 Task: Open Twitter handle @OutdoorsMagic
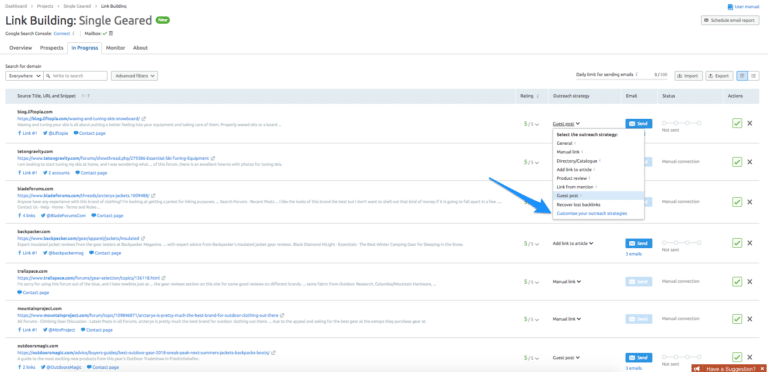pyautogui.click(x=61, y=367)
